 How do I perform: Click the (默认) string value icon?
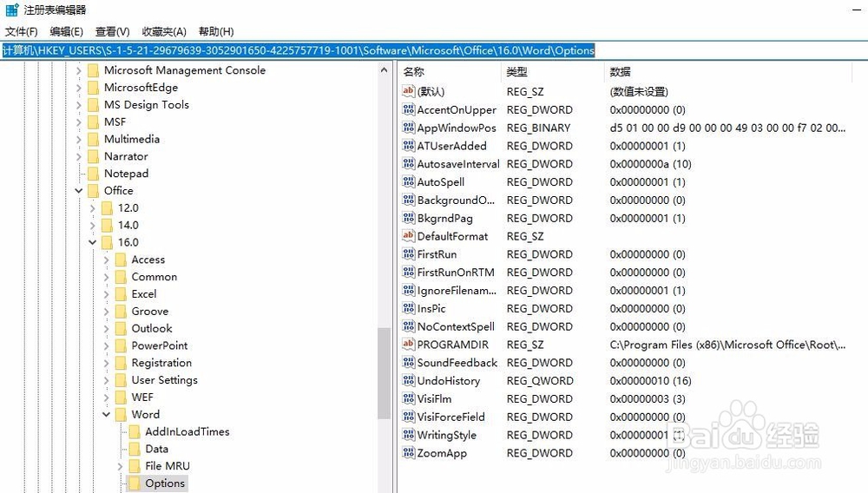(409, 91)
